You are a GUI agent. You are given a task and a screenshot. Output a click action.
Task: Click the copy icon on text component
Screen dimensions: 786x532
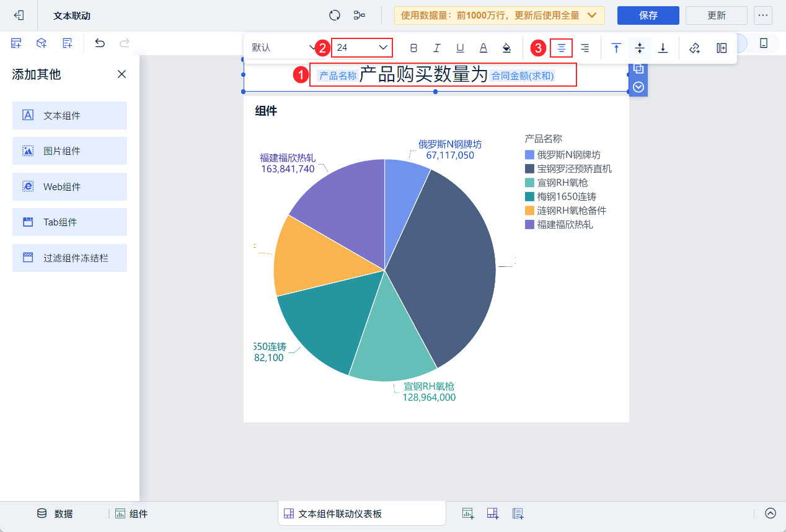pos(638,69)
